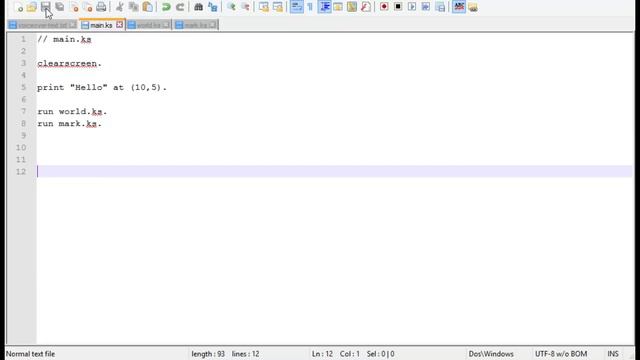Screen dimensions: 640x360
Task: Click the last icon after spell-check
Action: (x=473, y=7)
